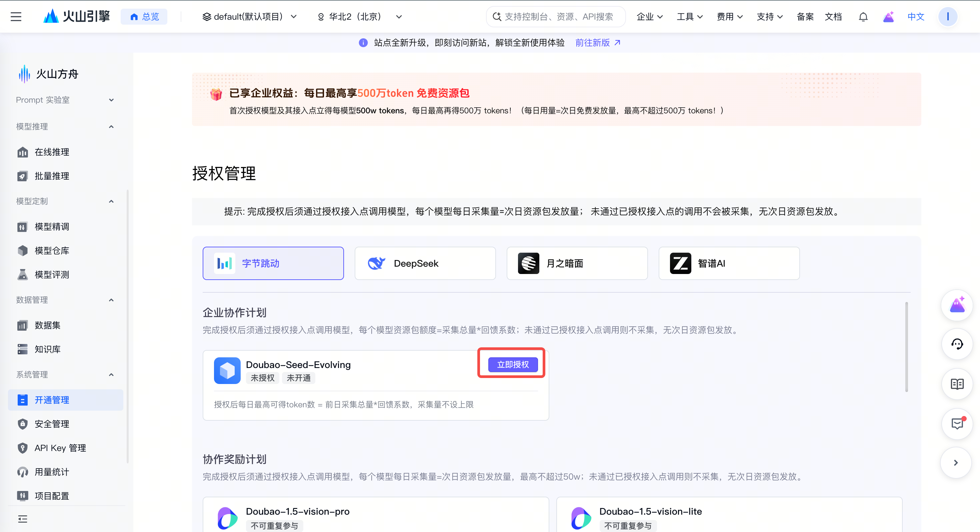Open the hamburger menu in top bar
980x532 pixels.
[x=16, y=17]
